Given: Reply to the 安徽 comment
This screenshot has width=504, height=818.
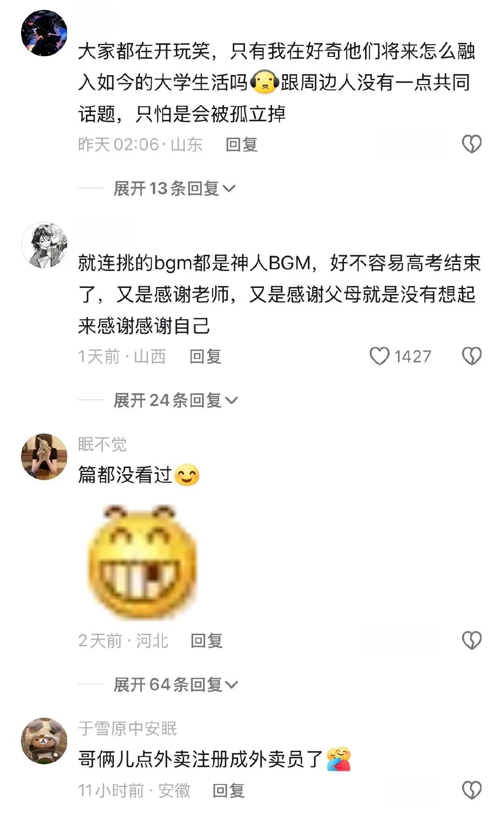Looking at the screenshot, I should pyautogui.click(x=229, y=790).
